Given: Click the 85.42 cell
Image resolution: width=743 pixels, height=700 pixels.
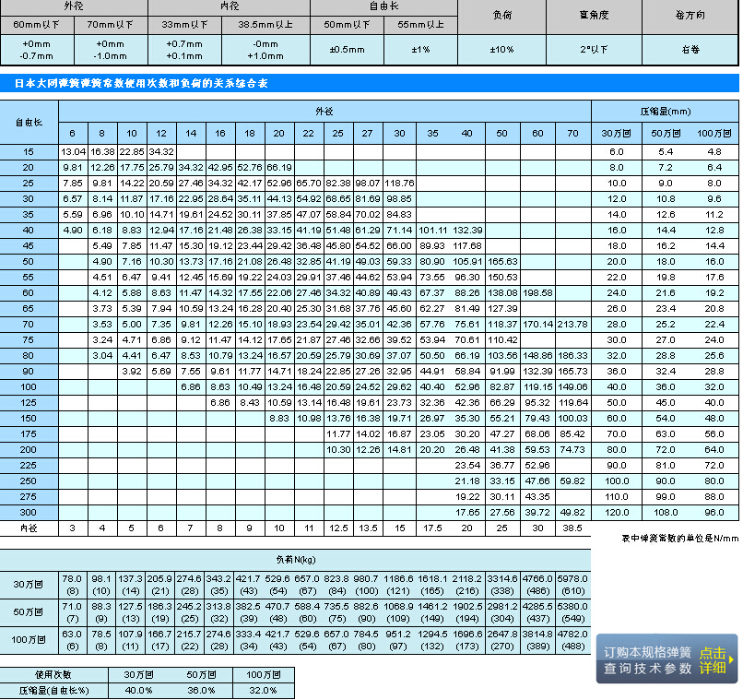Looking at the screenshot, I should pos(572,433).
